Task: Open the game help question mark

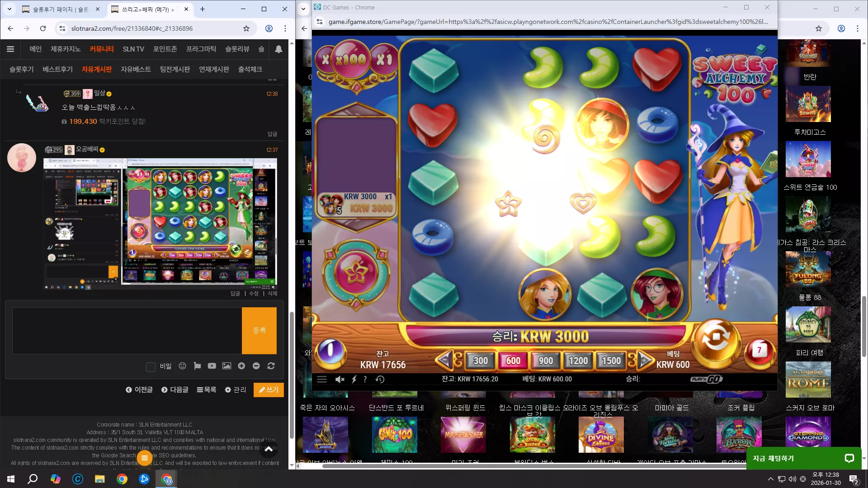Action: click(365, 380)
